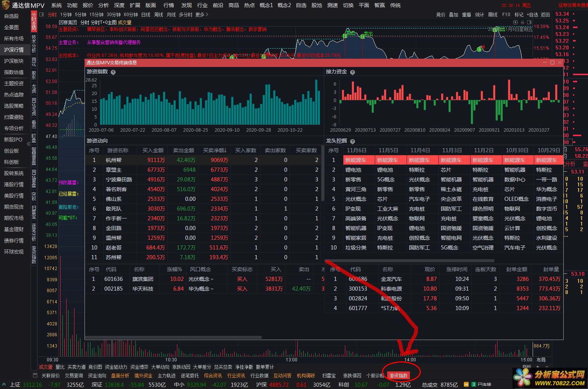
Task: Open 期货现货 in left sidebar
Action: tap(13, 207)
